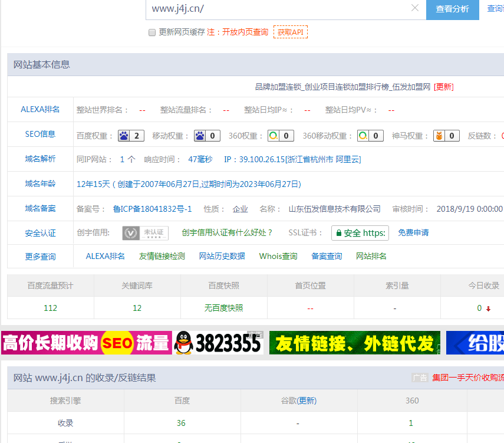
Task: Click the 关键词库 value 12
Action: point(137,308)
